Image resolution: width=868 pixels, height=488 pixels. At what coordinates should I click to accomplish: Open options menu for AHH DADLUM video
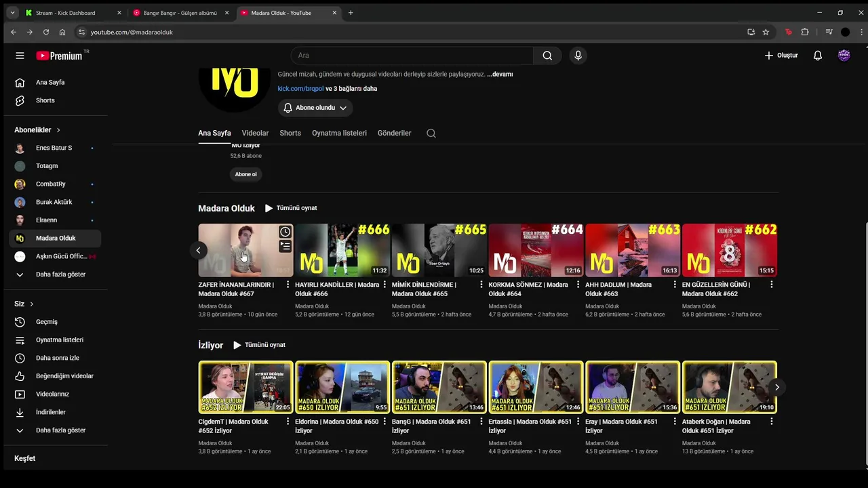[x=675, y=285]
